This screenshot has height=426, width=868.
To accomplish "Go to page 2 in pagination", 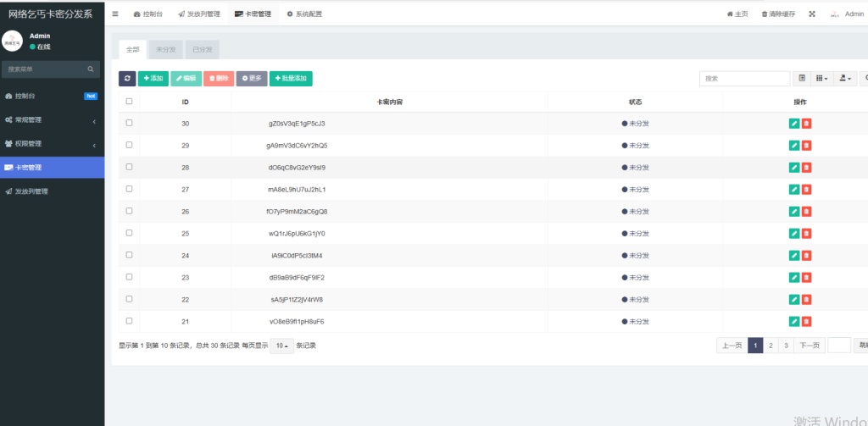I will point(771,346).
